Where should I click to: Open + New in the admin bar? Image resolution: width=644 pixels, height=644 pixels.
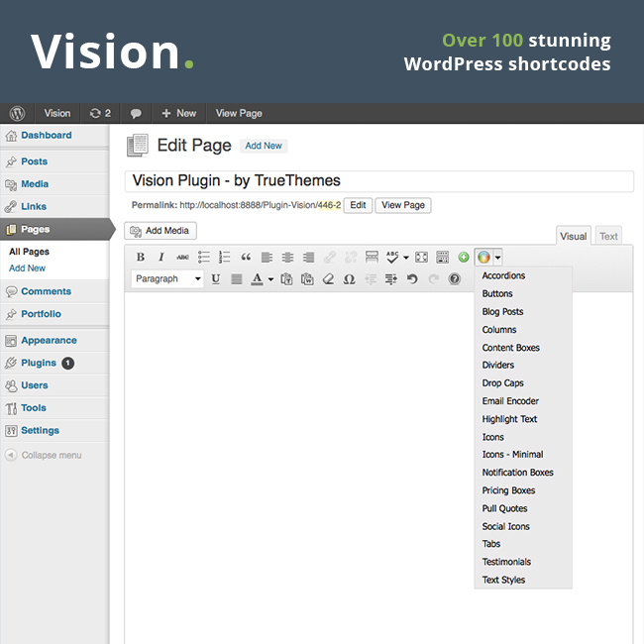(178, 113)
